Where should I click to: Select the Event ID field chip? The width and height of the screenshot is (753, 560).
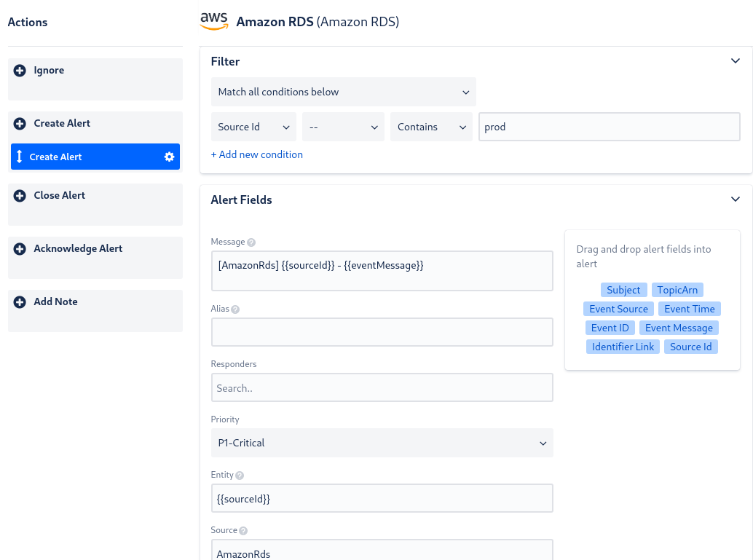click(610, 328)
